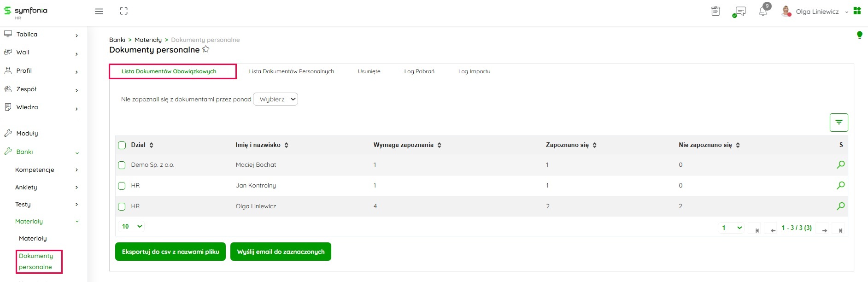
Task: Select checkbox for Olga Liniewicz row
Action: click(x=122, y=206)
